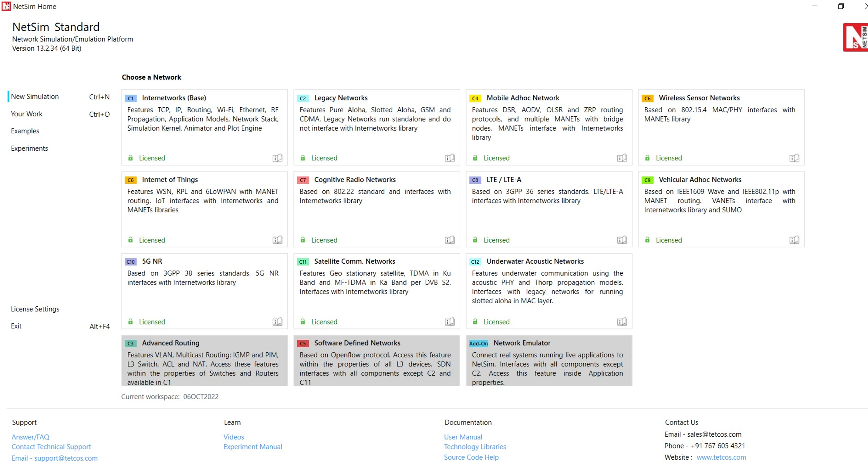Select New Simulation in sidebar
Viewport: 868px width, 462px height.
click(35, 97)
